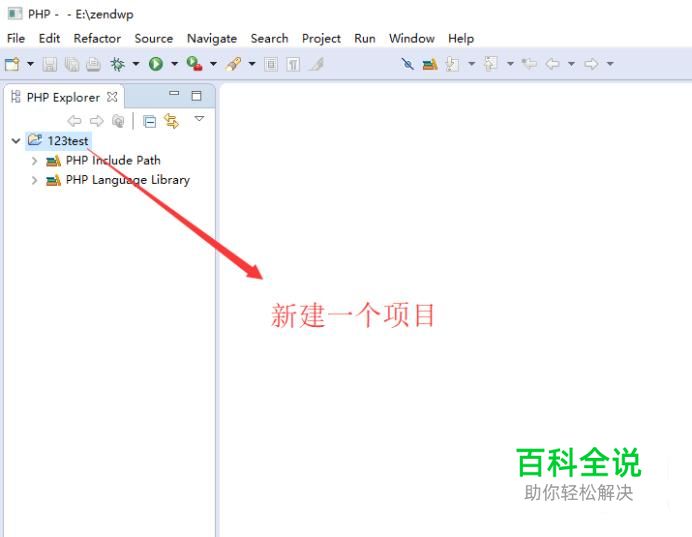The image size is (692, 537).
Task: Click the PHP Language Library icon
Action: click(x=53, y=180)
